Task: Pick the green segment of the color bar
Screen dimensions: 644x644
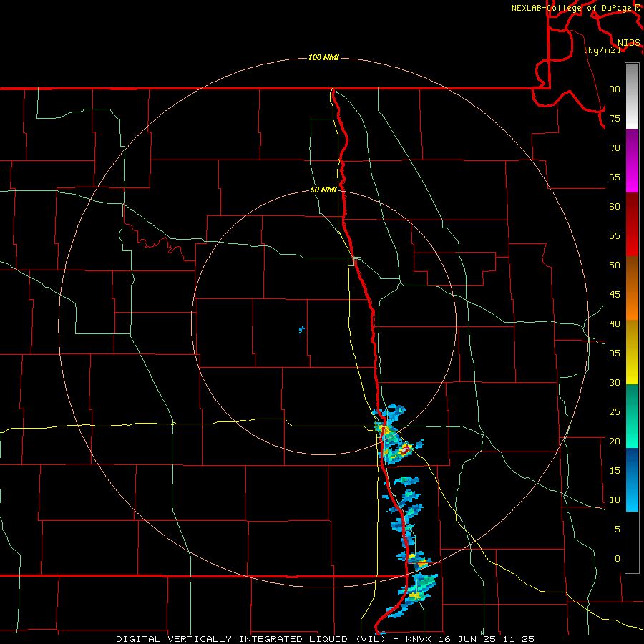Action: pyautogui.click(x=632, y=416)
